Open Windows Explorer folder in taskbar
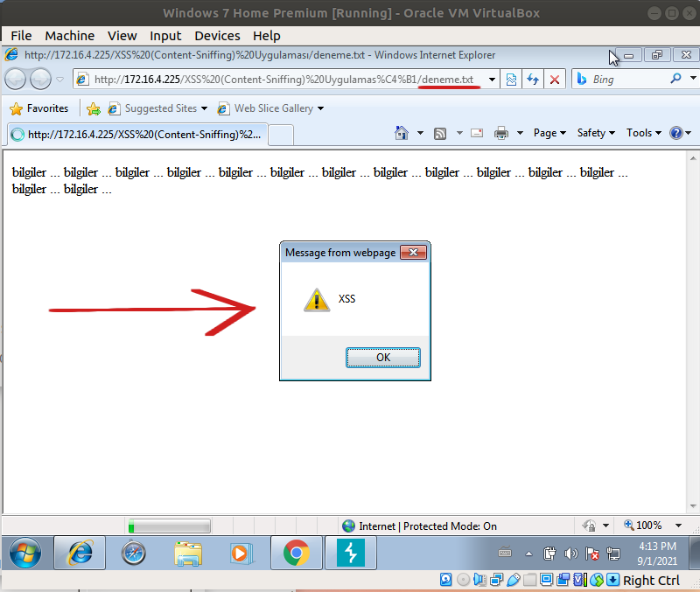 click(x=188, y=554)
